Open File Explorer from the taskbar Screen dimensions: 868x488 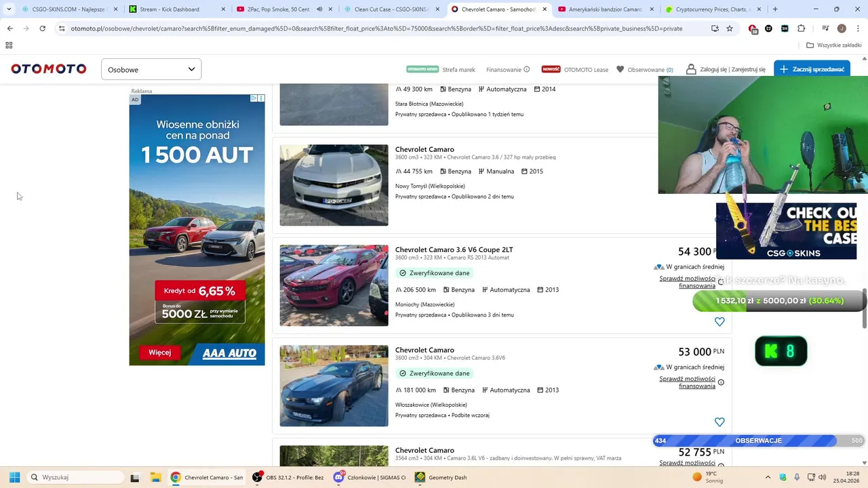click(155, 477)
